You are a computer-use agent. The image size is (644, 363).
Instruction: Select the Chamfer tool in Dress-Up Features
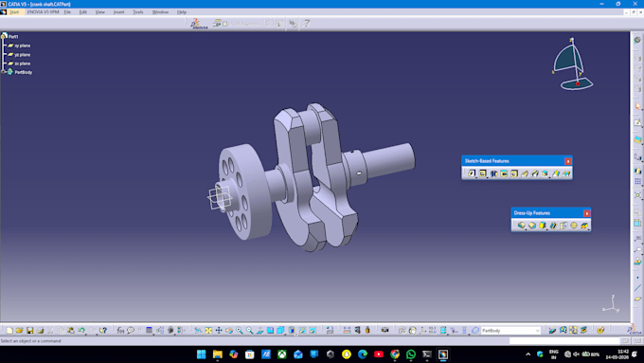click(x=532, y=226)
